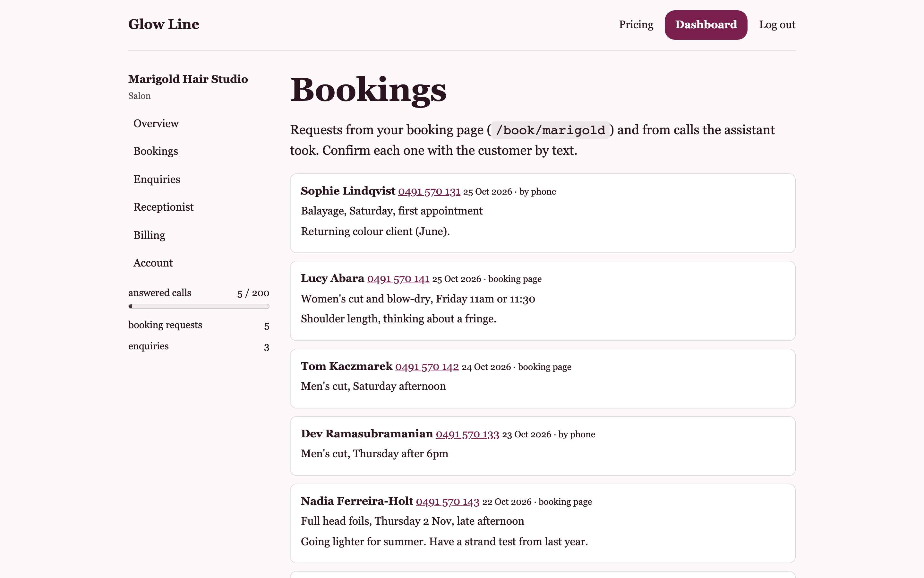
Task: Click 'Men's cut, Saturday afternoon' text
Action: click(x=373, y=387)
